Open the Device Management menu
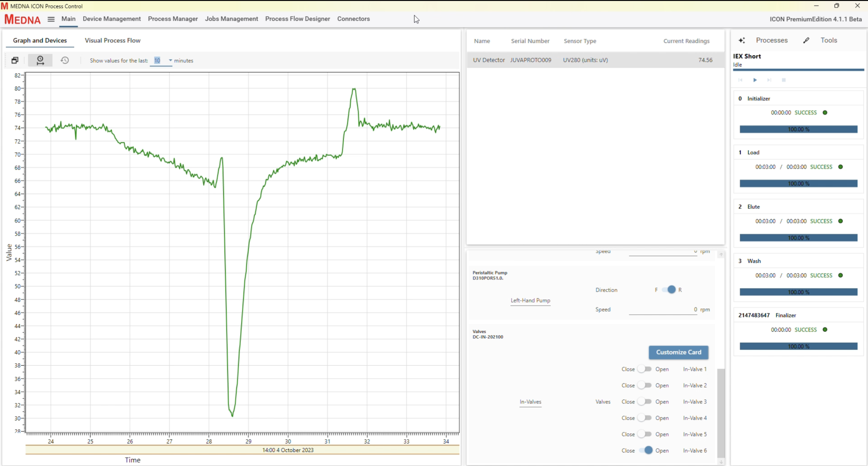The width and height of the screenshot is (868, 466). coord(112,19)
